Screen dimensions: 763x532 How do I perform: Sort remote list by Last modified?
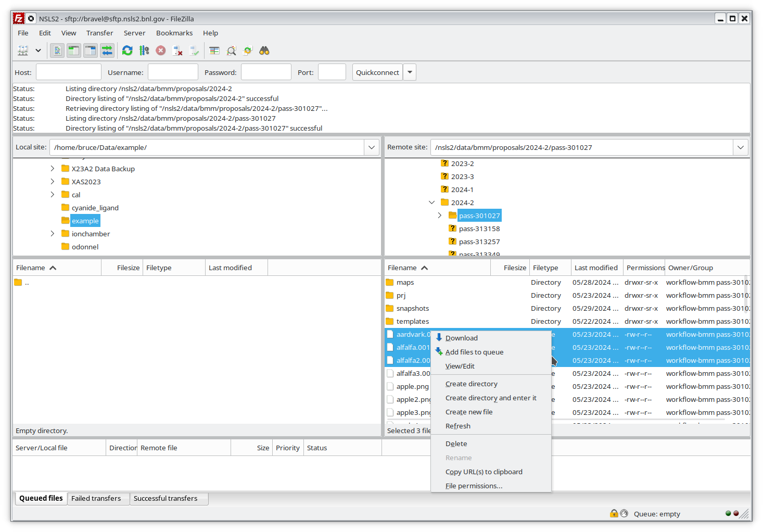[x=596, y=268]
